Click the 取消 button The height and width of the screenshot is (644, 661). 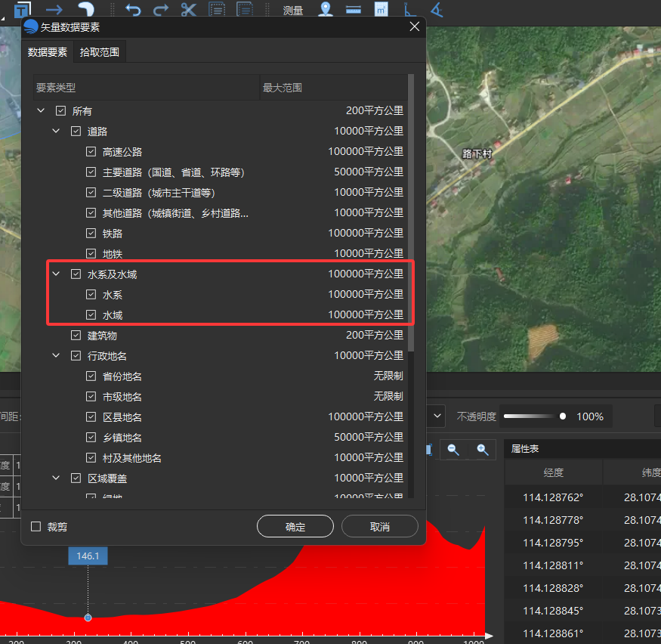(379, 526)
